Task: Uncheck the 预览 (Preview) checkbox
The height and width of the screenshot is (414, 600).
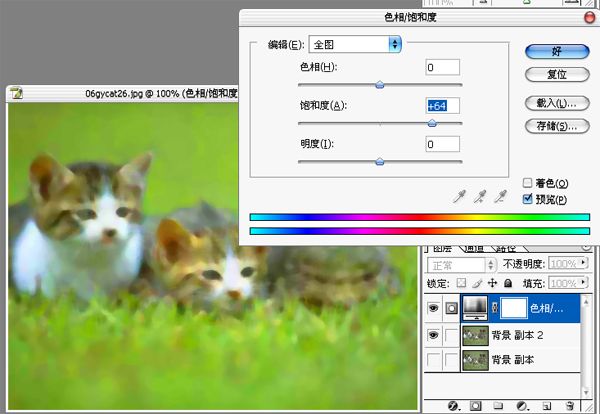Action: point(529,199)
